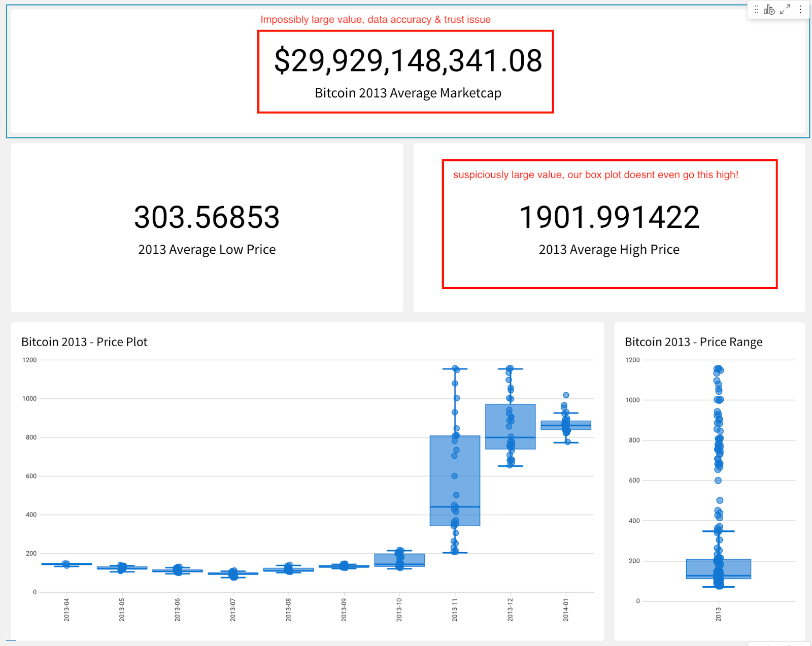Click the 2014-01 axis label
The image size is (812, 646).
566,609
